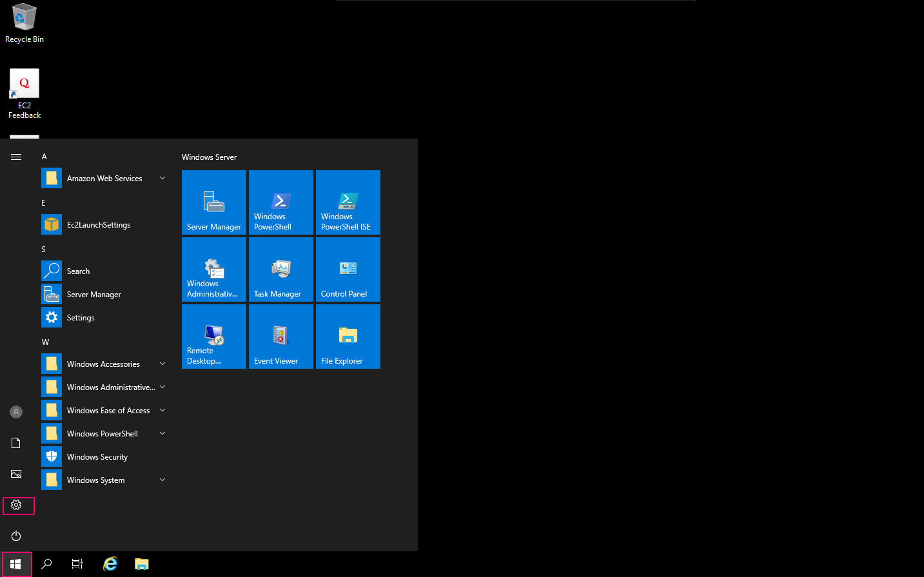
Task: Expand the Amazon Web Services folder chevron
Action: 162,179
